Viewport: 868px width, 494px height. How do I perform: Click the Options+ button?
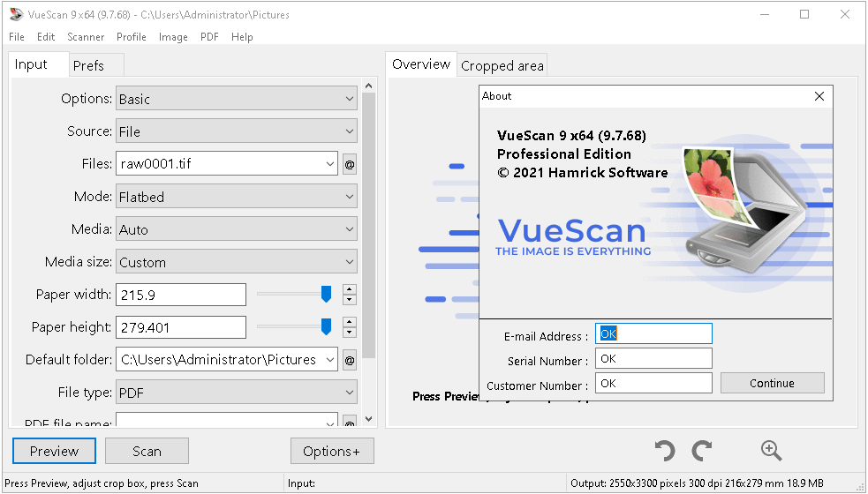[x=331, y=451]
